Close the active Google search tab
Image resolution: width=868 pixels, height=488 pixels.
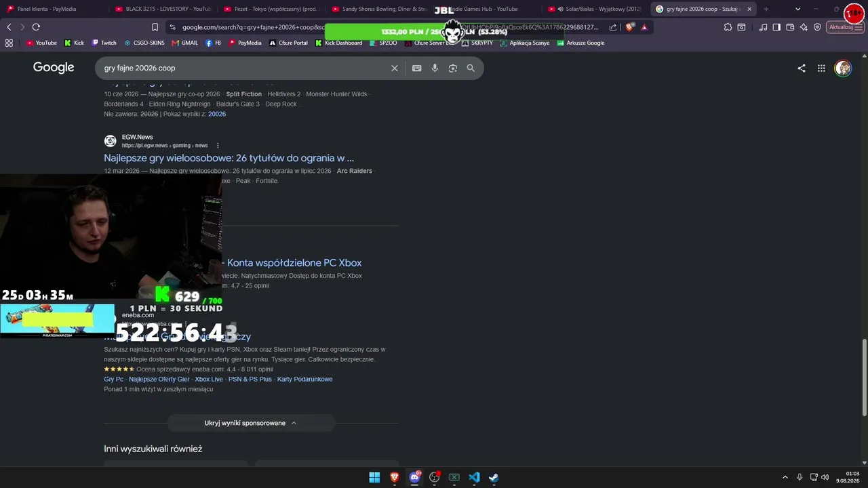coord(749,9)
